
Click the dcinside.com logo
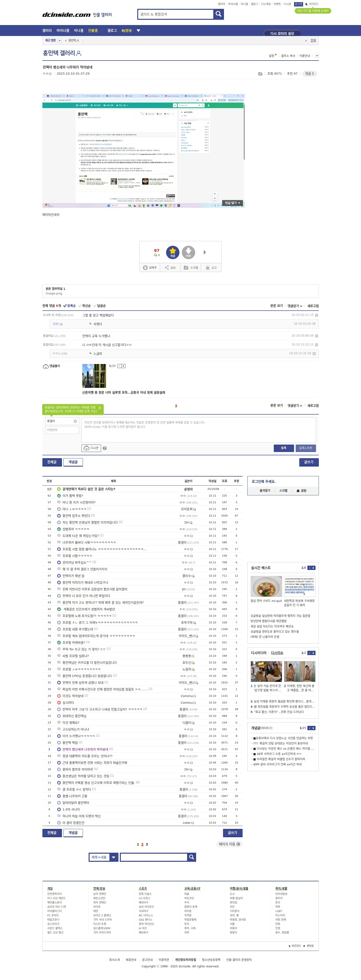[66, 15]
